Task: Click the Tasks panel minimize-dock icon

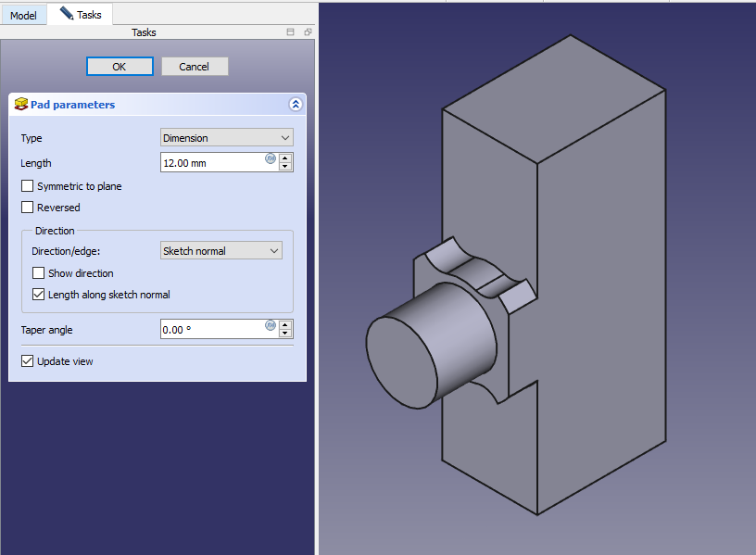Action: point(291,32)
